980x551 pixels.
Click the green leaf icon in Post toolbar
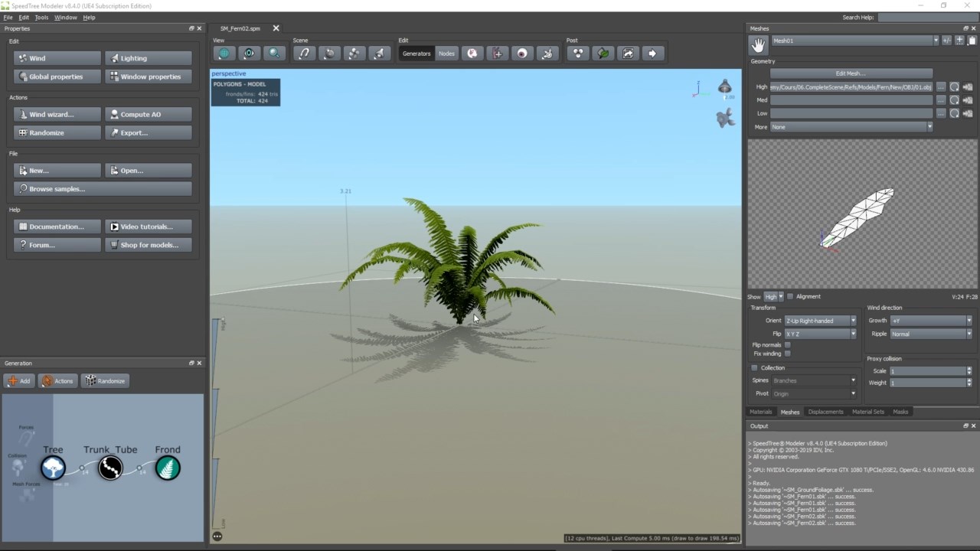point(603,54)
